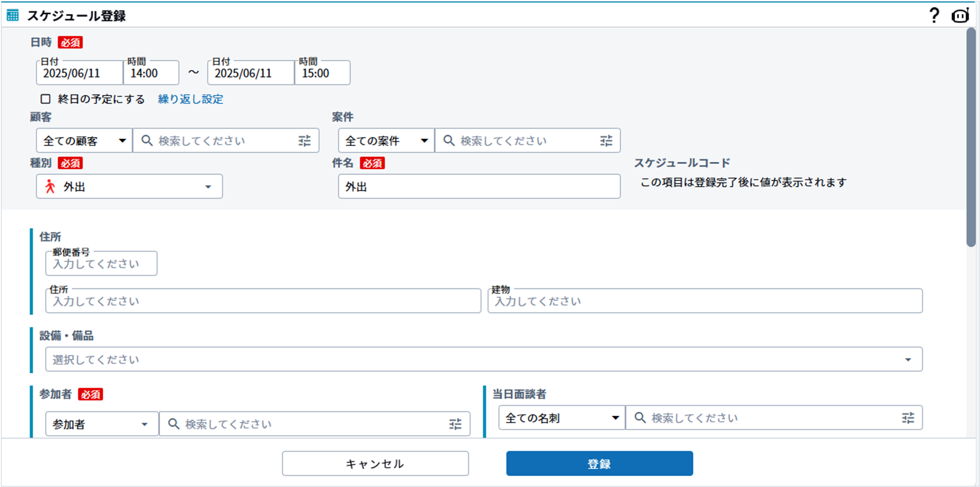Click the magnifier icon in 当日面談者 search
980x487 pixels.
tap(640, 418)
